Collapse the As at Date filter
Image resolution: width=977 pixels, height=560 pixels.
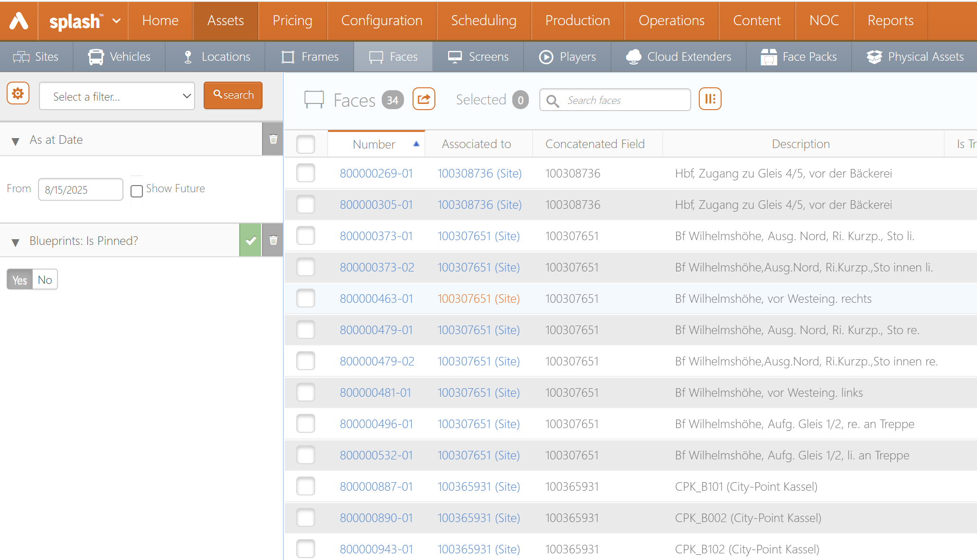pos(15,141)
